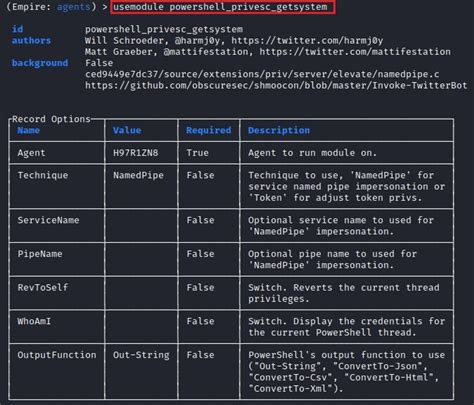Click the empty PipeName value cell
This screenshot has height=405, width=474.
[x=141, y=259]
